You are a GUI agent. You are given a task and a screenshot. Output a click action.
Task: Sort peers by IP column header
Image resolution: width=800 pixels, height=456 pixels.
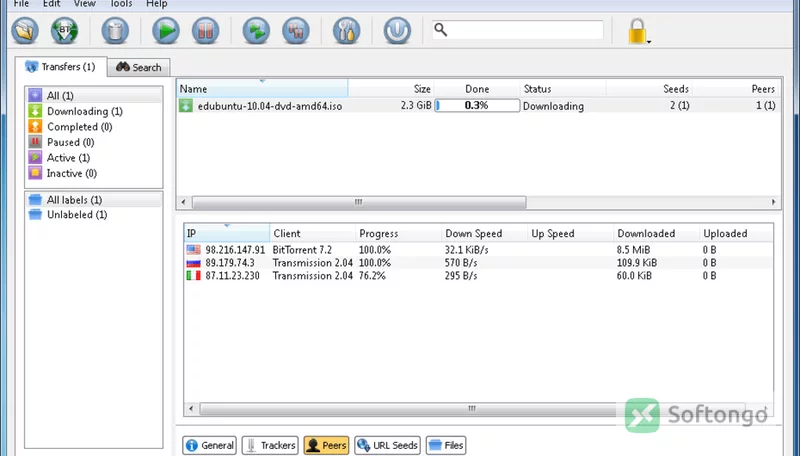coord(227,233)
